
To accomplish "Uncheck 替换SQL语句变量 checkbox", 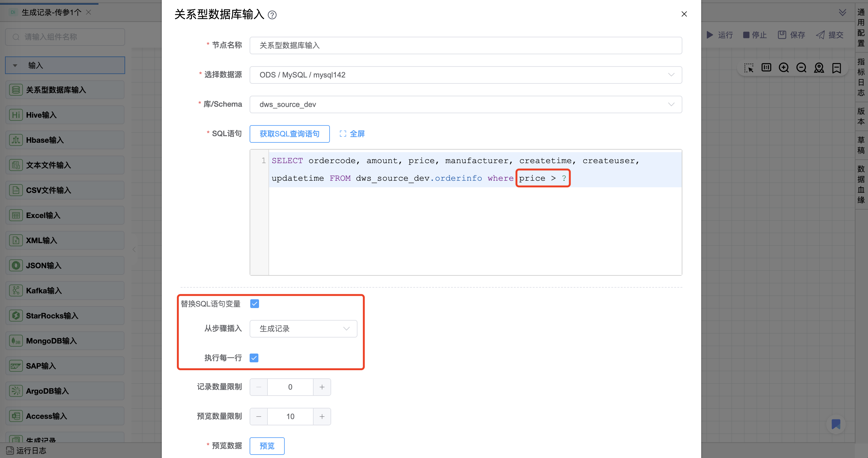I will (x=254, y=304).
